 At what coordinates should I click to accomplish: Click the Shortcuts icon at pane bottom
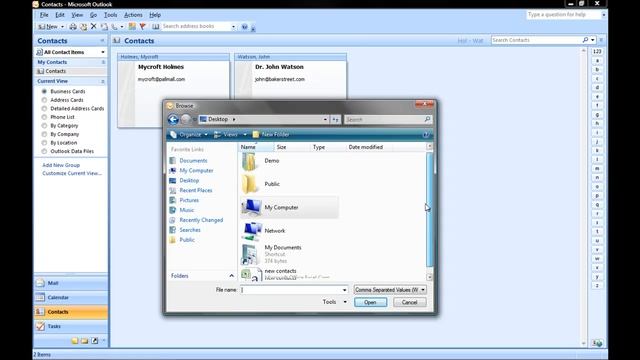click(x=95, y=340)
